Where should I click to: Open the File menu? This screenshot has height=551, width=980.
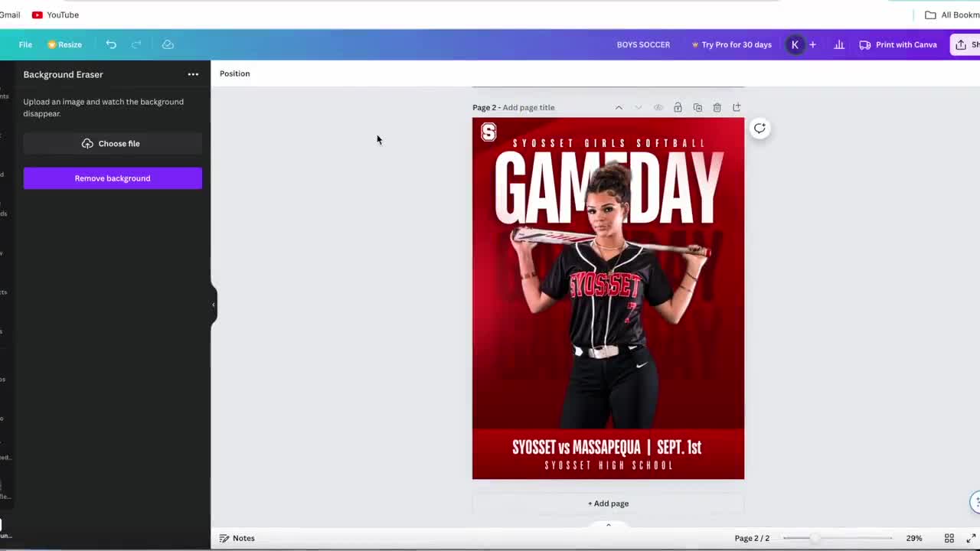point(25,44)
